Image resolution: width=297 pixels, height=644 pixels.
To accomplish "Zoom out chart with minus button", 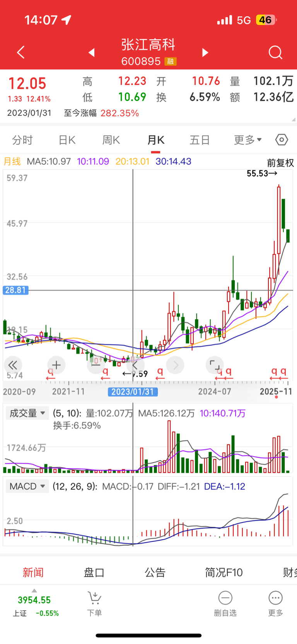I will click(x=96, y=365).
